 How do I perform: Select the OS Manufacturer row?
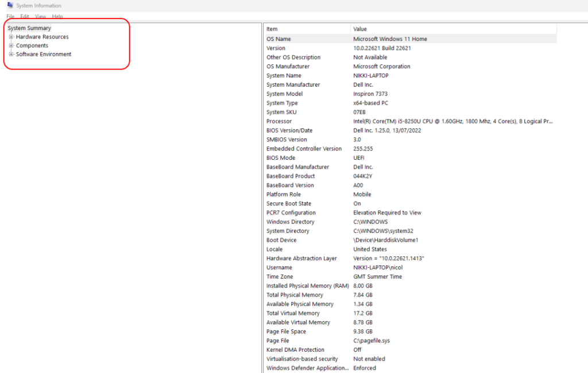(x=411, y=67)
